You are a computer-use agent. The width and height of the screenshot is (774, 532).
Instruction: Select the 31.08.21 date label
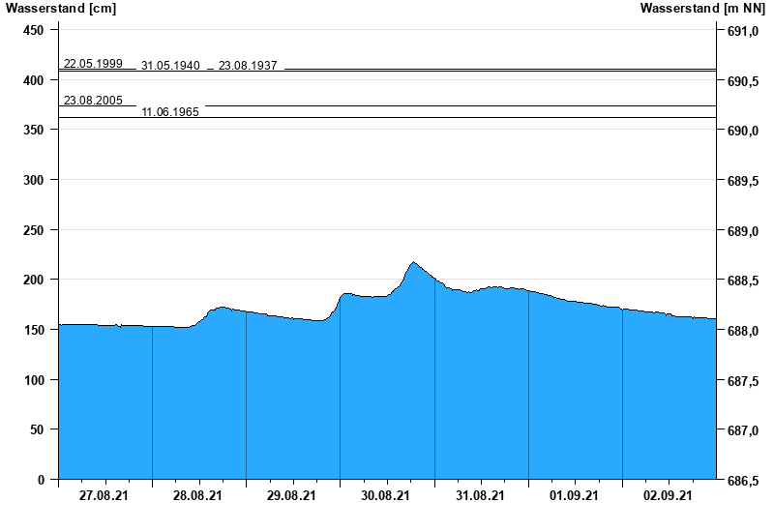[480, 496]
